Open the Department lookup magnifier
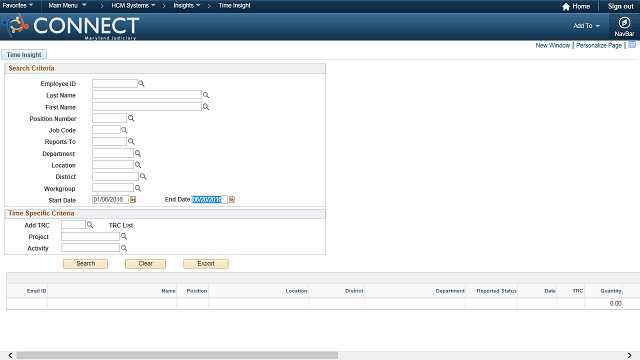 (138, 153)
